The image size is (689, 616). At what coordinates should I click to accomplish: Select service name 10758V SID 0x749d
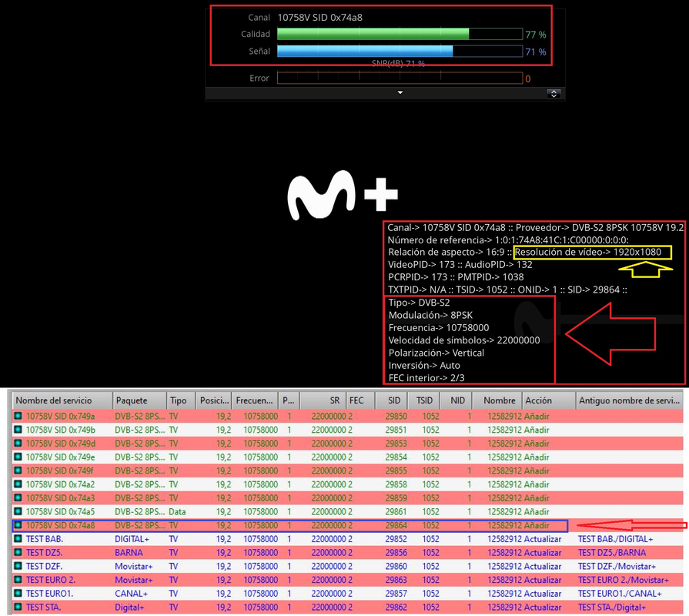[x=60, y=443]
